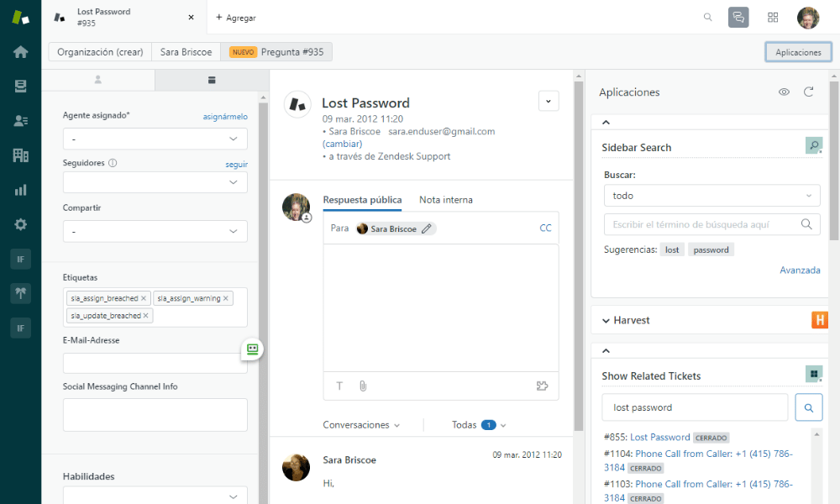
Task: Click the search term input field
Action: click(712, 224)
